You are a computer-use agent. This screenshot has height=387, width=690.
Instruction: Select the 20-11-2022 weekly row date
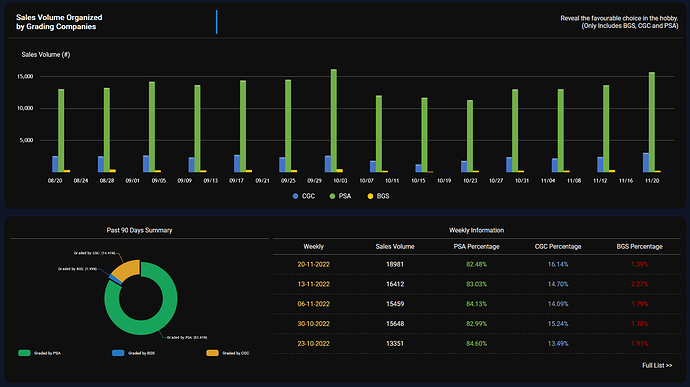pyautogui.click(x=313, y=265)
